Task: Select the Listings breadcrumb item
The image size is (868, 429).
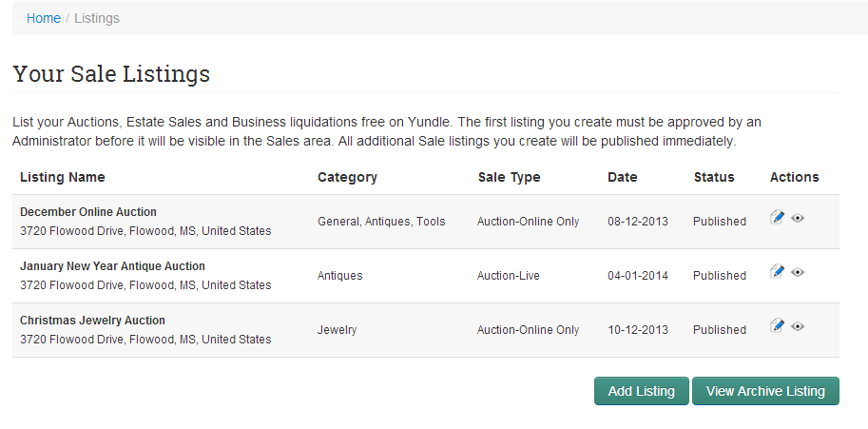Action: [x=97, y=18]
